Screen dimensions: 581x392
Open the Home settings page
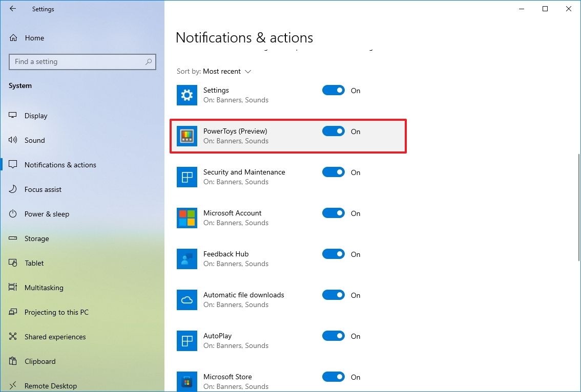point(82,38)
